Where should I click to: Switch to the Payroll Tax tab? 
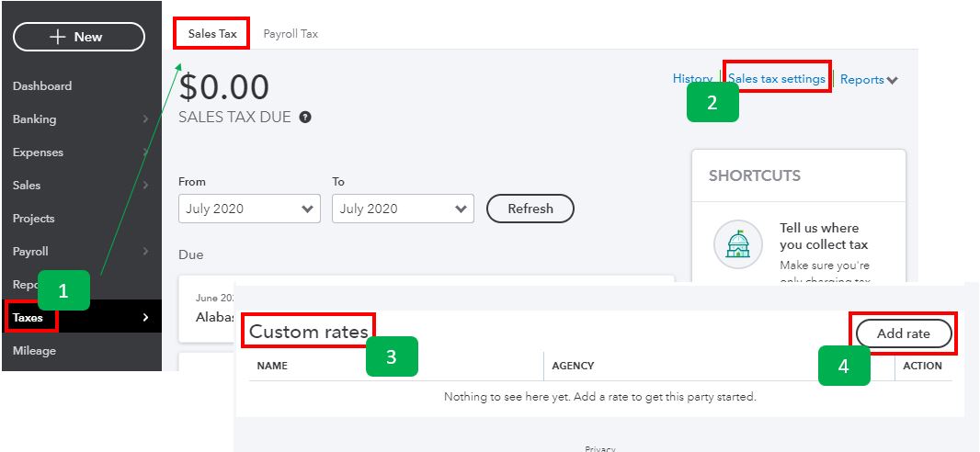click(x=291, y=34)
